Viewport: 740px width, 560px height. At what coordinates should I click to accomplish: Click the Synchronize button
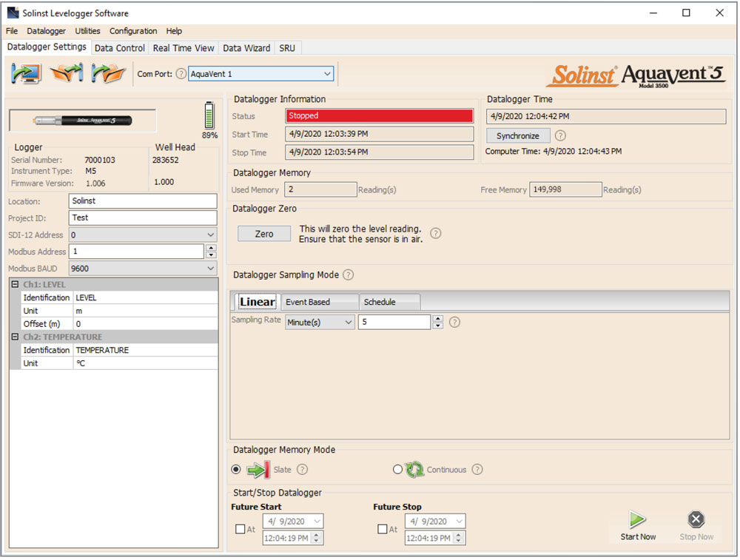518,136
